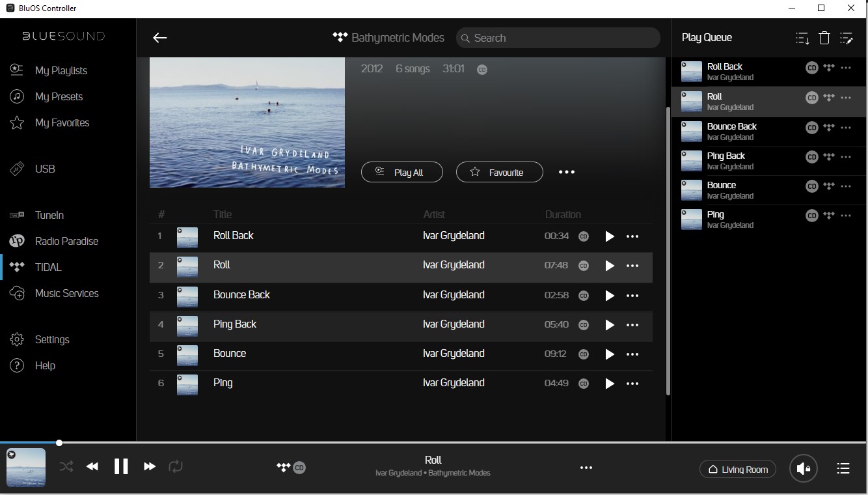
Task: Open more options for Ping (04:49) track row
Action: (x=632, y=384)
